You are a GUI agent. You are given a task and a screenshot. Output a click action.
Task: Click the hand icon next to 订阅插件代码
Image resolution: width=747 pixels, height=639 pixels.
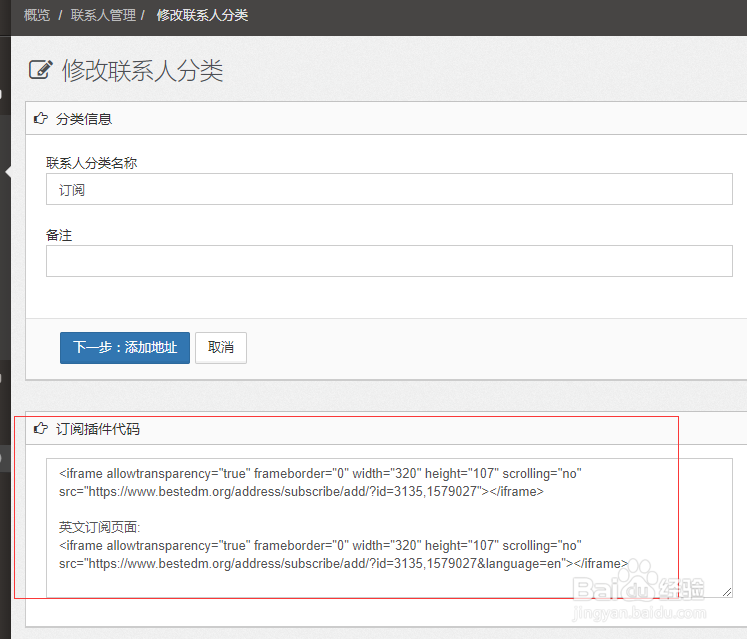point(41,428)
